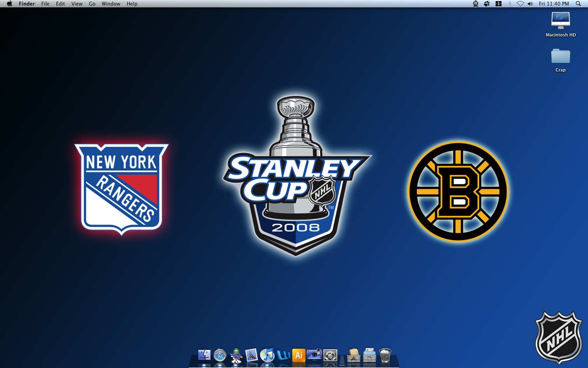588x368 pixels.
Task: Open the File menu
Action: point(45,4)
